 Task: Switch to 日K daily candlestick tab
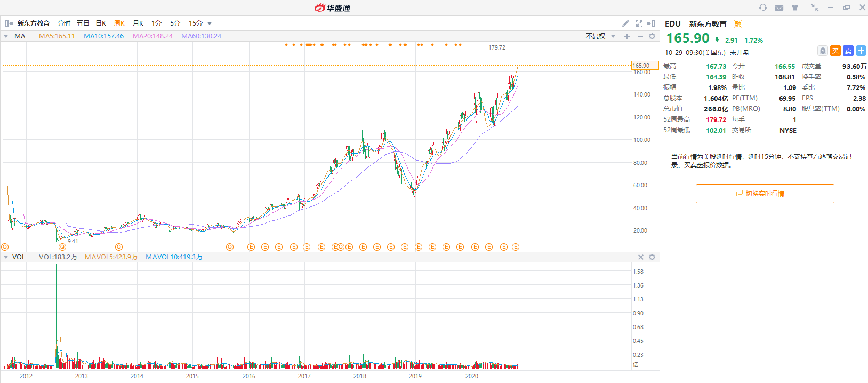pyautogui.click(x=101, y=23)
